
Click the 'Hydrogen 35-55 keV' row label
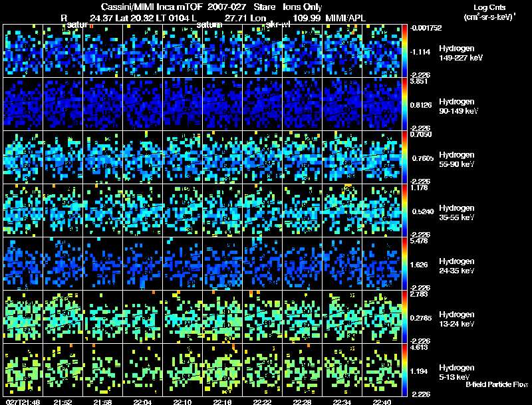[x=457, y=213]
